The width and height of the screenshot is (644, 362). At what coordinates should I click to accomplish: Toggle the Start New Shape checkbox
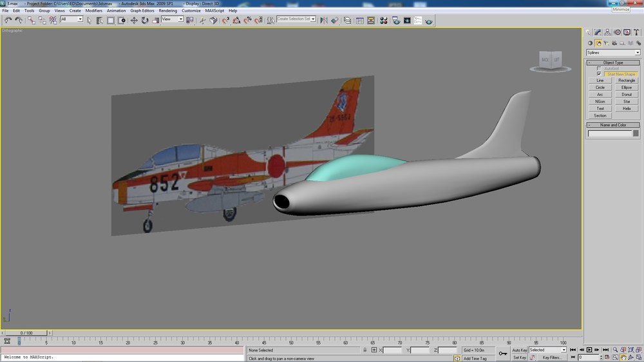coord(599,74)
